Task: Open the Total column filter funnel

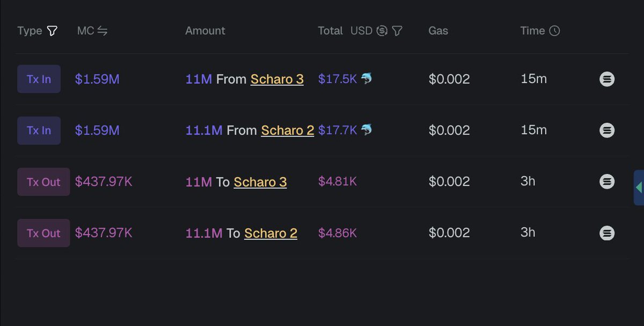Action: (x=397, y=31)
